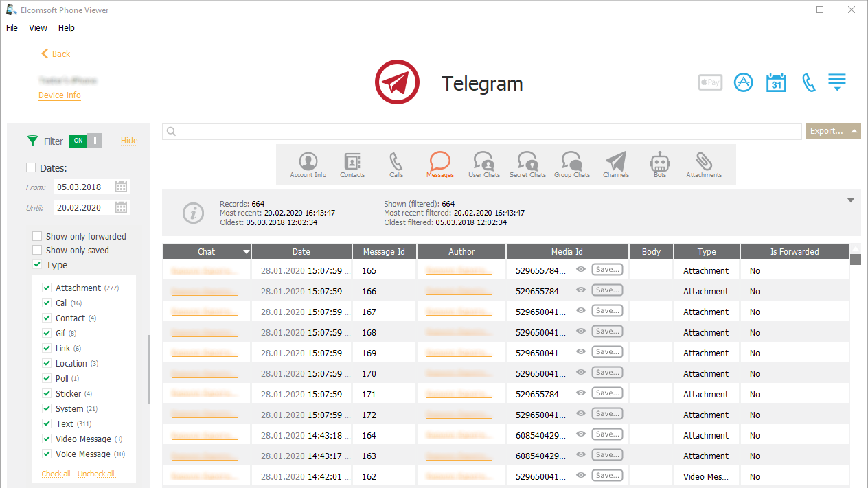Open the Contacts section icon
The height and width of the screenshot is (488, 868).
pos(352,165)
